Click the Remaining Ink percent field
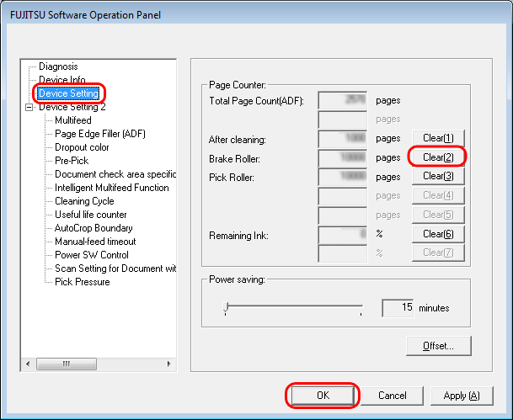Viewport: 513px width, 420px height. tap(342, 235)
